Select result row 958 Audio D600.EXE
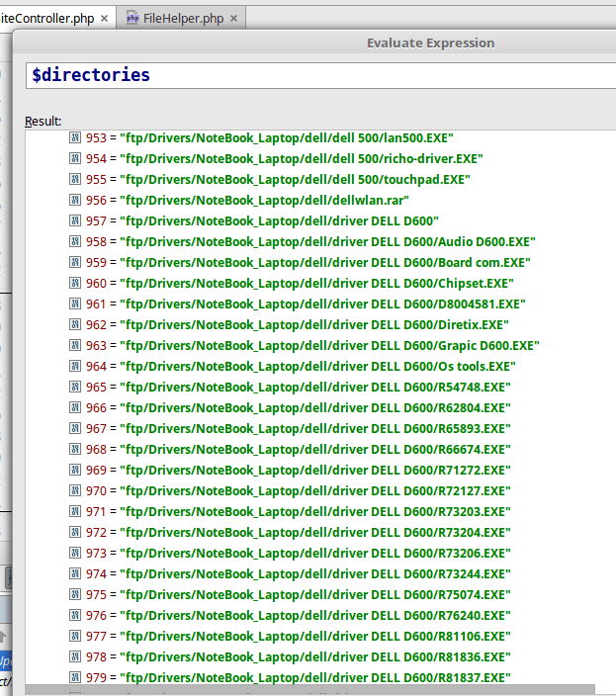Viewport: 616px width, 696px height. tap(303, 242)
